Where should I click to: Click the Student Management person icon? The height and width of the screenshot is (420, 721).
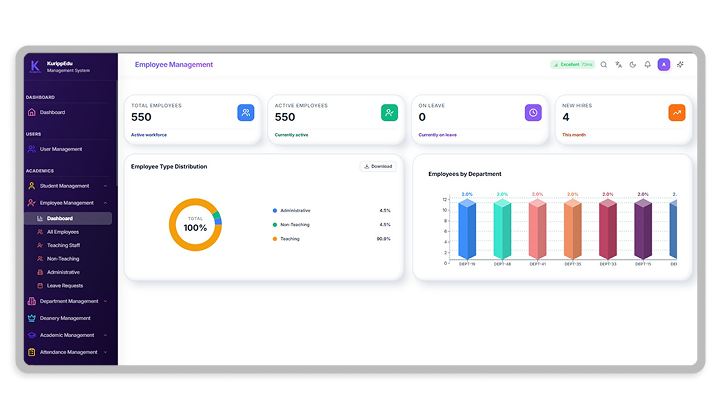click(x=32, y=186)
